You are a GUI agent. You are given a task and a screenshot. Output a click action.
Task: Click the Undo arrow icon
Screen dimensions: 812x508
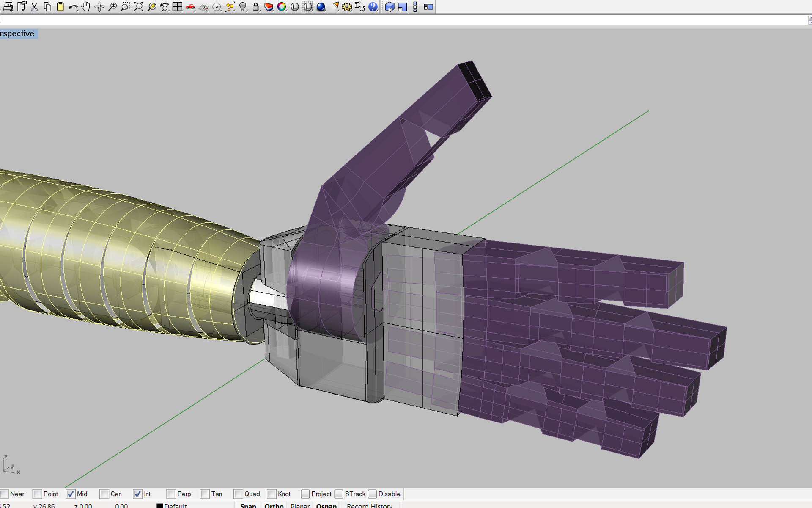click(73, 7)
